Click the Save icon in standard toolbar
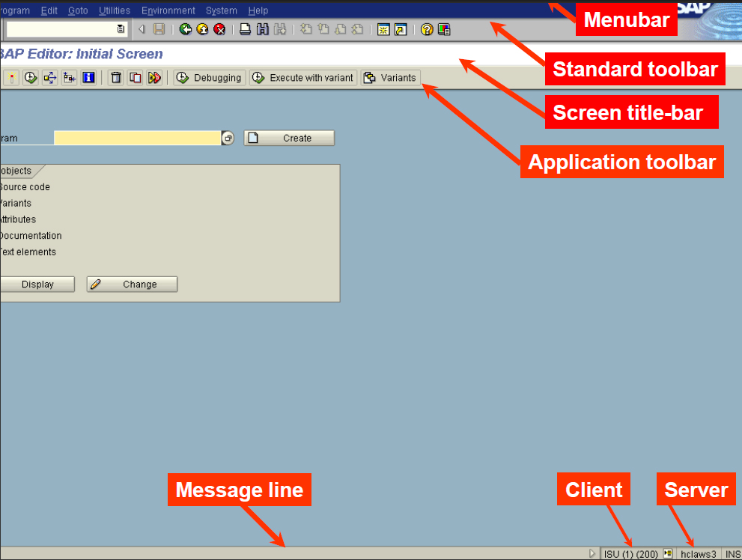742x560 pixels. 159,29
